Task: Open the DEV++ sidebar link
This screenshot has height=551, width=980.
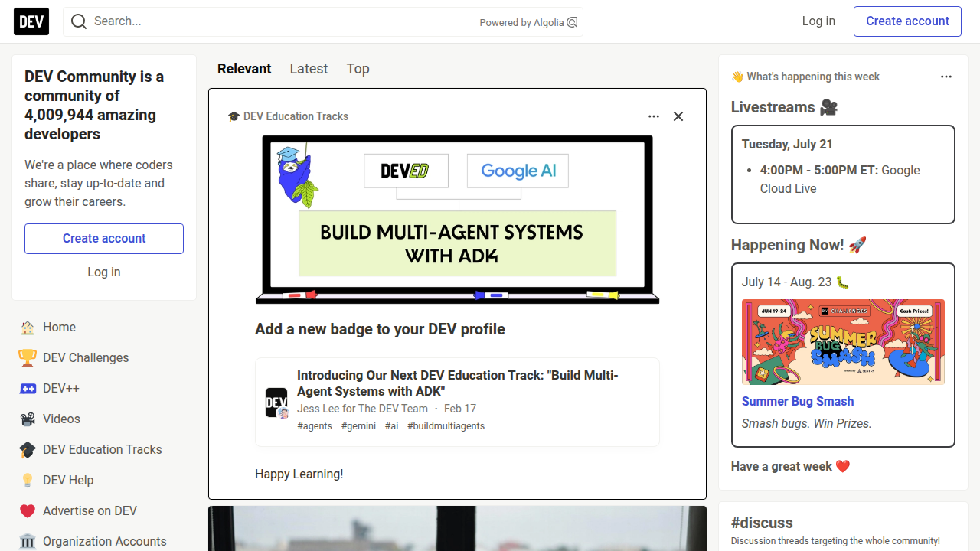Action: click(104, 389)
